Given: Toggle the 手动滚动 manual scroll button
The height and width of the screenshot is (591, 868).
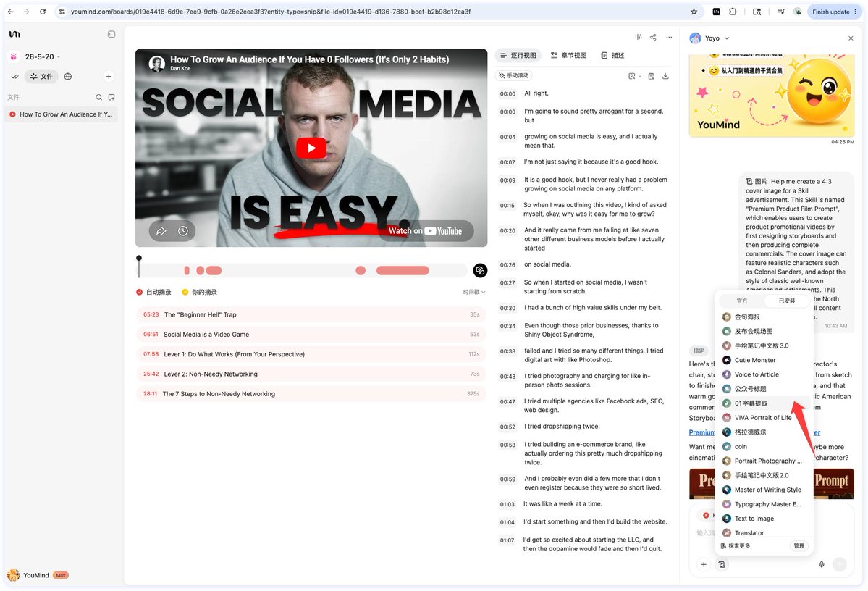Looking at the screenshot, I should pyautogui.click(x=514, y=75).
